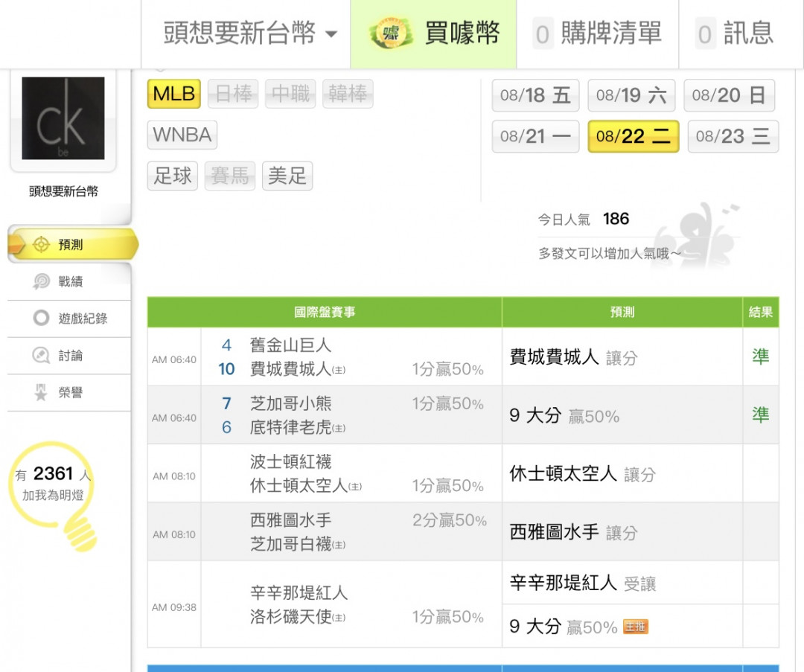
Task: Click the username 頭想要新台幣 under avatar
Action: click(63, 192)
